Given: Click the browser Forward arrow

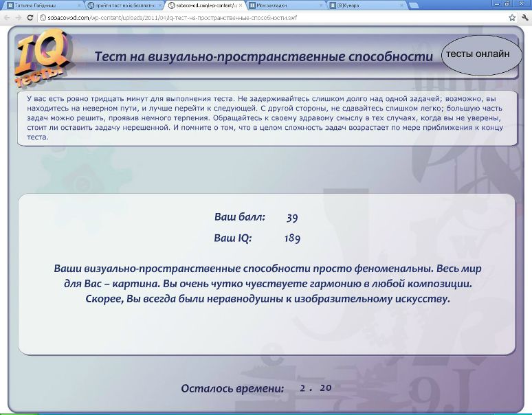Looking at the screenshot, I should tap(16, 17).
